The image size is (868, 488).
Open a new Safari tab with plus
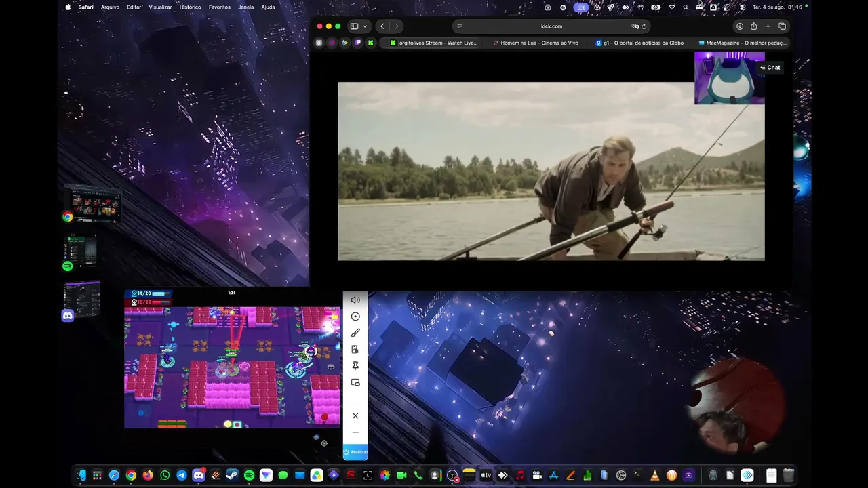click(x=768, y=26)
